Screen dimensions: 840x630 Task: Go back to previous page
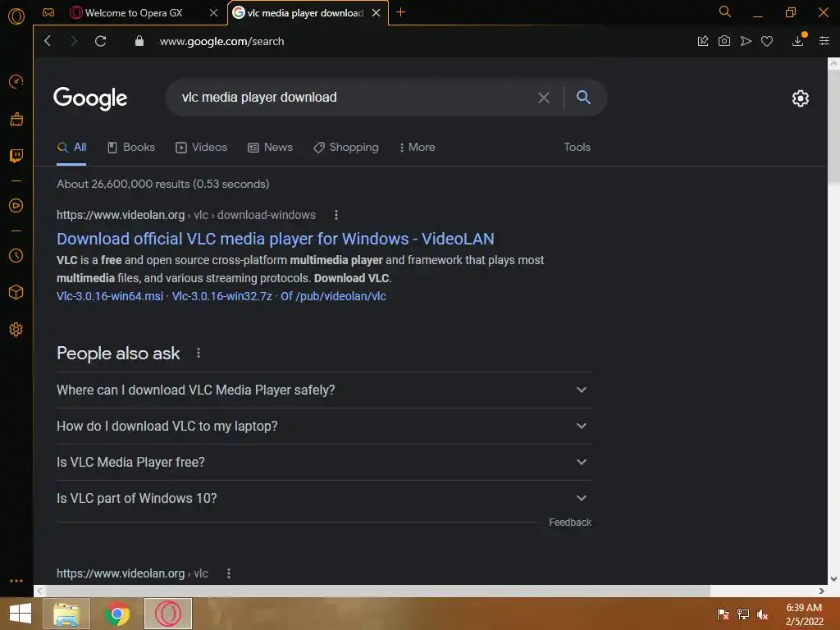[48, 41]
